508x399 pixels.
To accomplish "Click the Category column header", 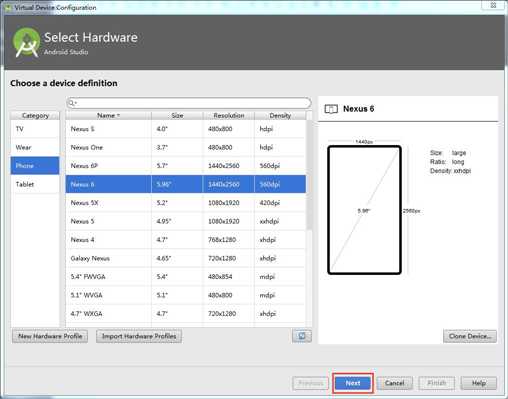I will [x=35, y=116].
